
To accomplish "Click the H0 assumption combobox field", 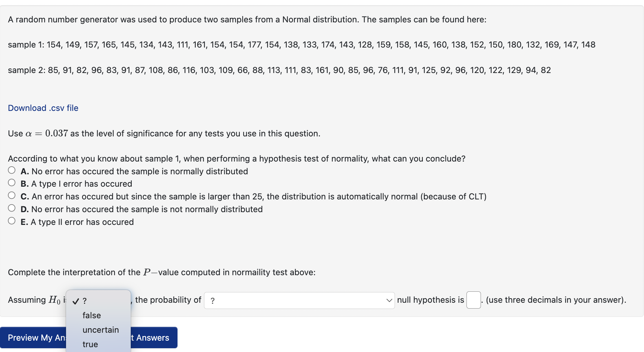I will [x=98, y=300].
